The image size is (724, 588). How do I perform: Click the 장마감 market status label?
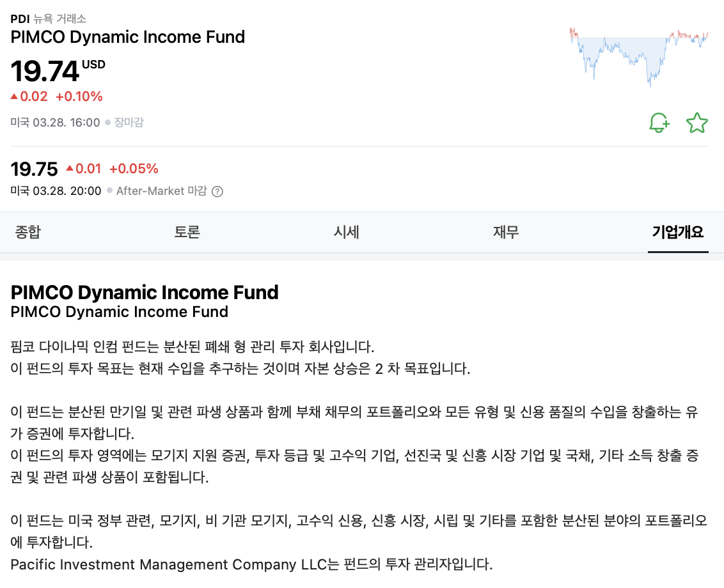(129, 122)
